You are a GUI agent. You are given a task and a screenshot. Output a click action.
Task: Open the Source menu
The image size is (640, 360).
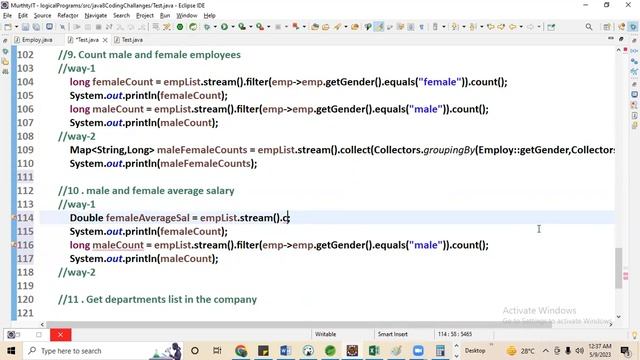42,16
